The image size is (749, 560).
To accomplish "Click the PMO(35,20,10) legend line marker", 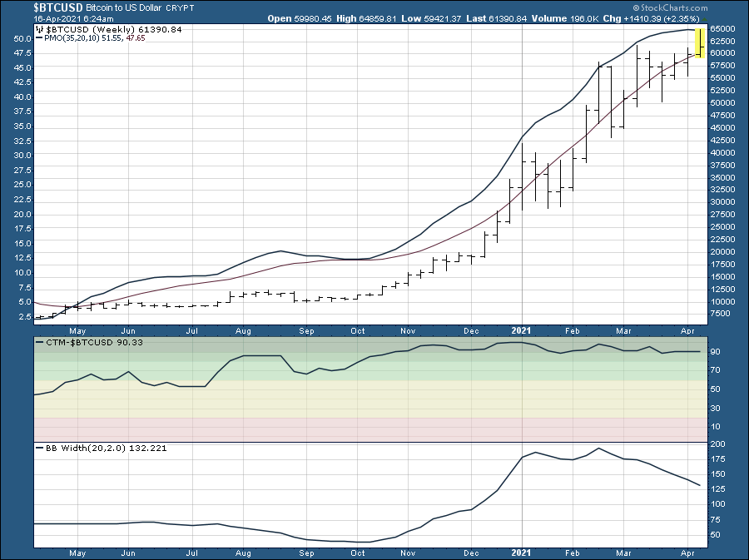I will pyautogui.click(x=39, y=38).
